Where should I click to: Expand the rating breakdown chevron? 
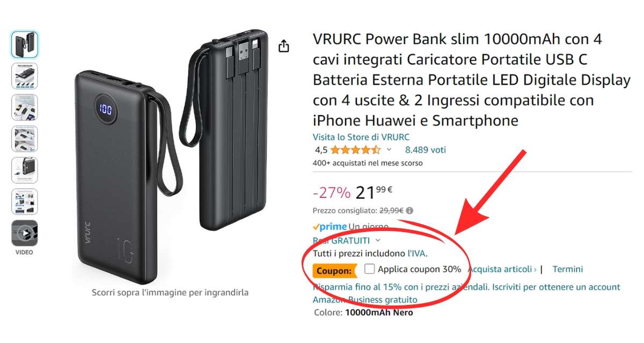[x=389, y=150]
